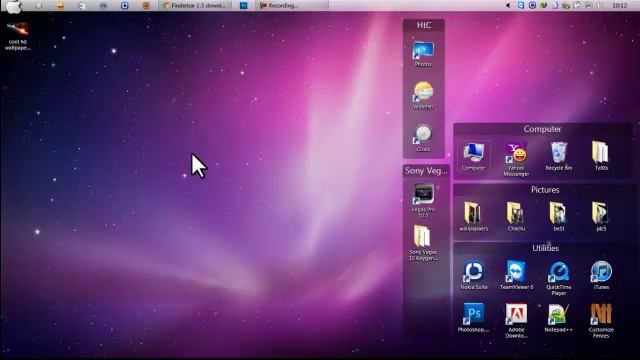Screen dimensions: 640x360
Task: Open the cool hd wallpaper desktop file
Action: tap(18, 36)
